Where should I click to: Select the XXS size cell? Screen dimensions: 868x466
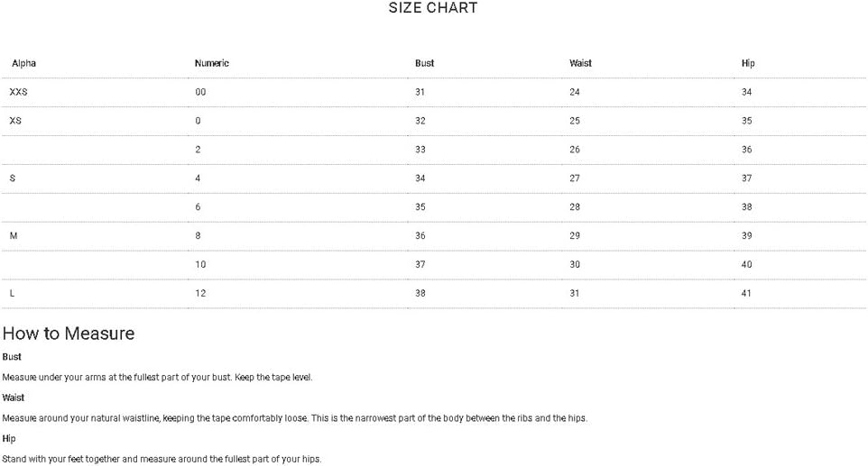pyautogui.click(x=18, y=92)
